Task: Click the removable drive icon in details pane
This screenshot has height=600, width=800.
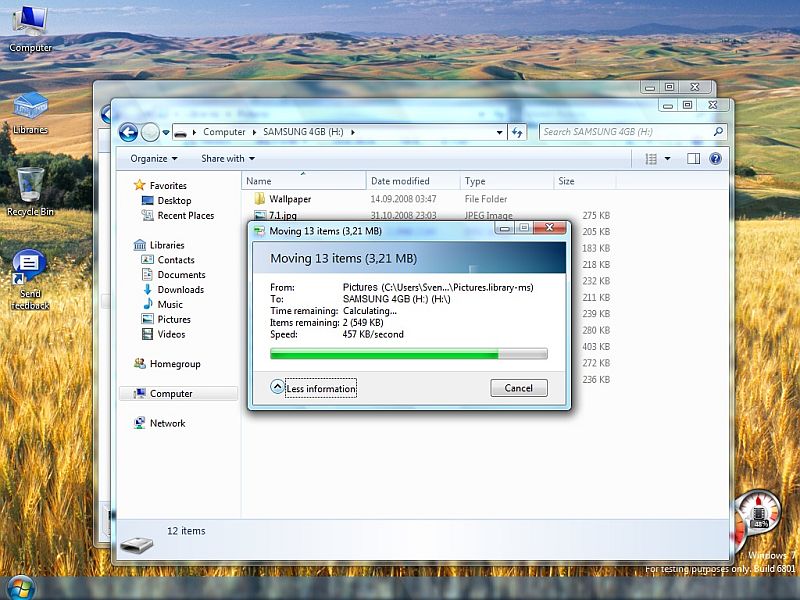Action: tap(137, 545)
